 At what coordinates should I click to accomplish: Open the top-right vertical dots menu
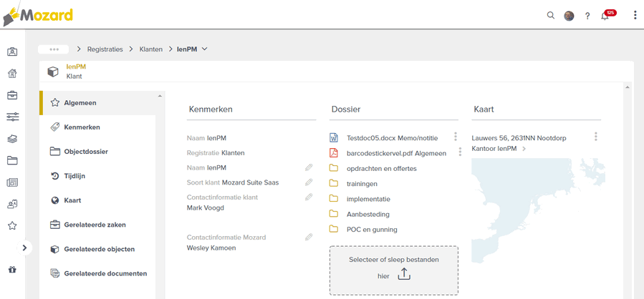[635, 16]
